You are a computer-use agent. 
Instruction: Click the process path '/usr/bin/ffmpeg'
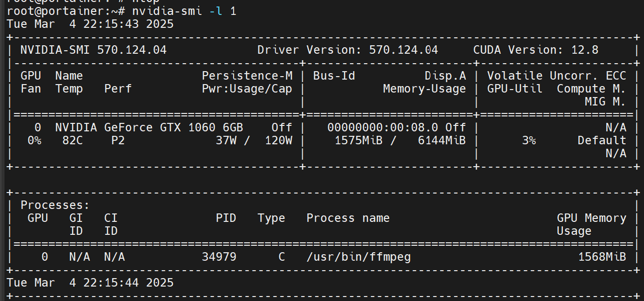tap(358, 257)
